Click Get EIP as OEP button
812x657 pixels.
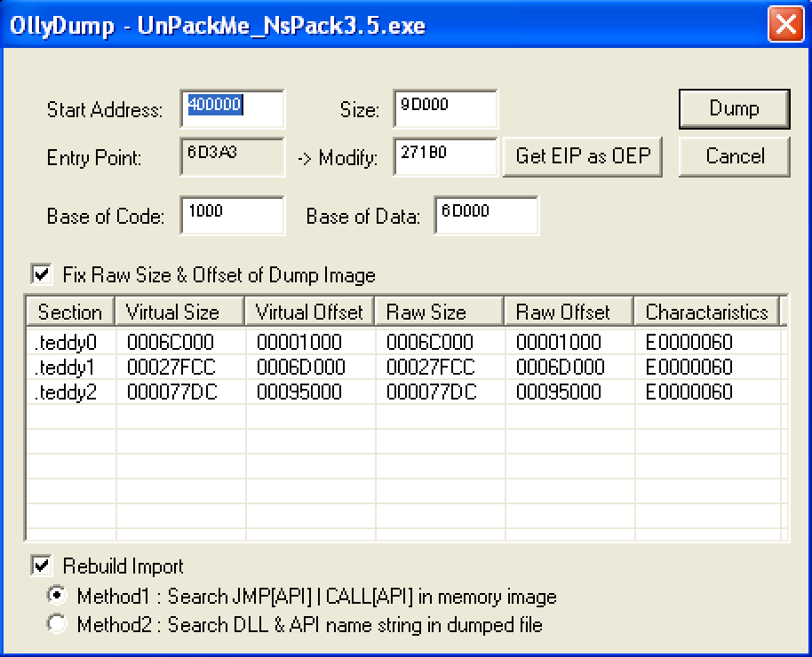(583, 156)
